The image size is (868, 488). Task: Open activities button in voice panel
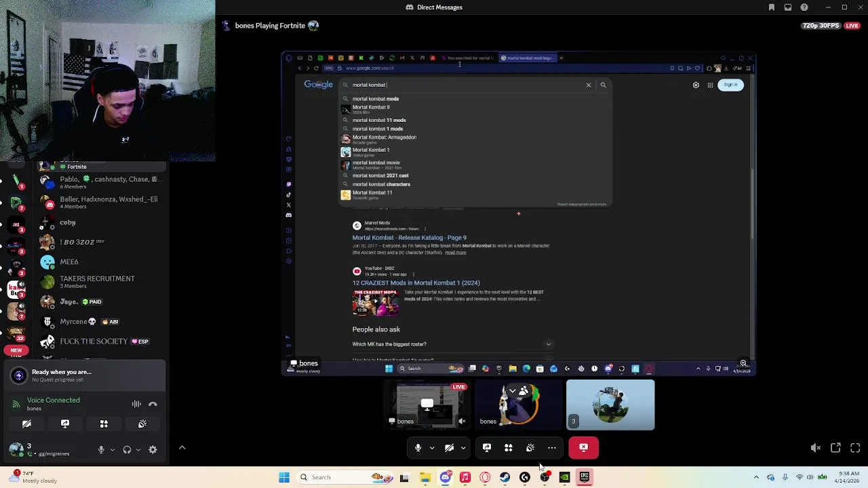tap(104, 424)
